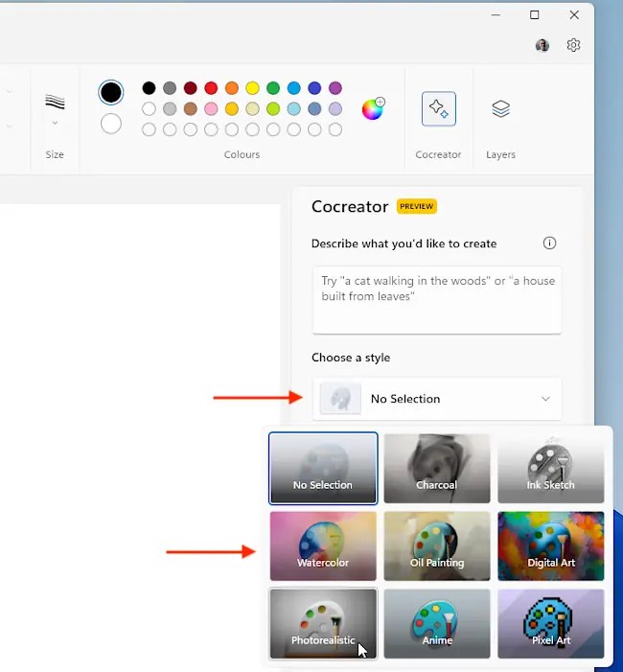
Task: Pick the light turquoise colour swatch
Action: (x=294, y=109)
